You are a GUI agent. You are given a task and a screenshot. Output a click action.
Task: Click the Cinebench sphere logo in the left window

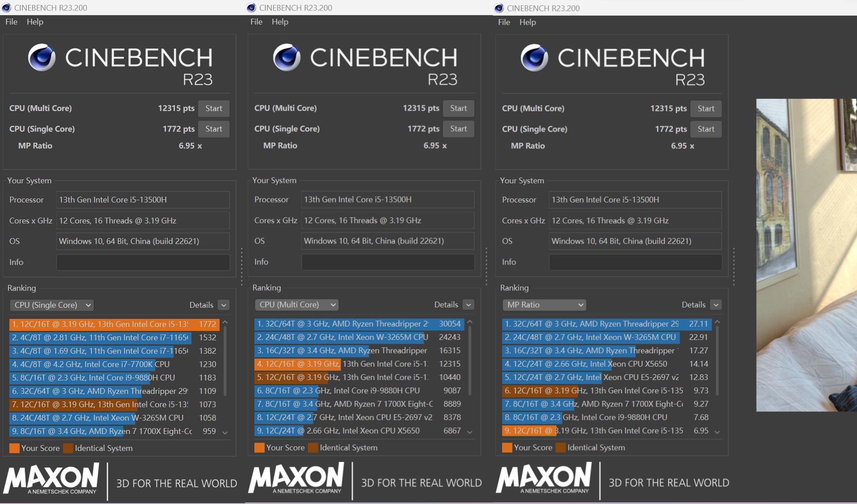(x=42, y=58)
